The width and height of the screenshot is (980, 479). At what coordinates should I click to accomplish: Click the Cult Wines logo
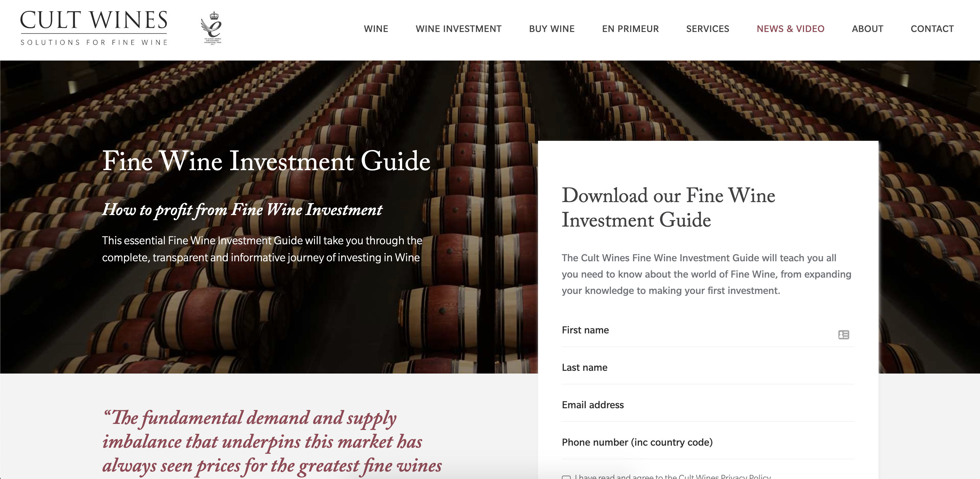(x=94, y=28)
